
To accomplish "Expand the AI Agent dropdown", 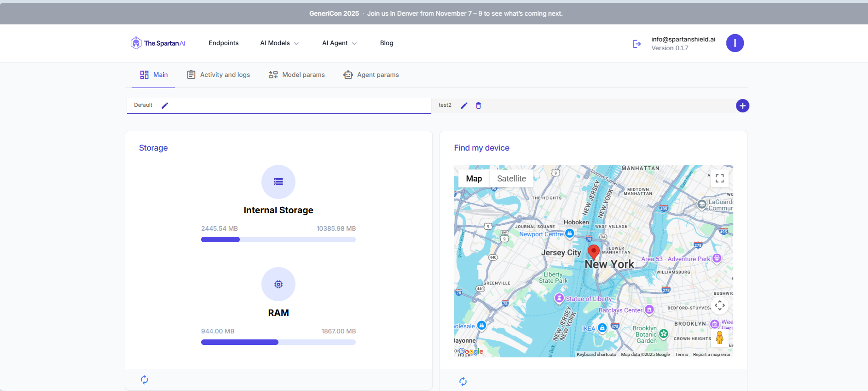I will point(339,43).
